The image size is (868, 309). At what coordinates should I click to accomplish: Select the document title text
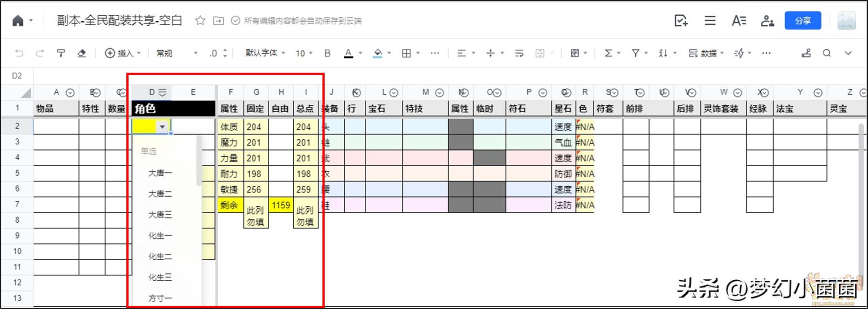point(119,20)
